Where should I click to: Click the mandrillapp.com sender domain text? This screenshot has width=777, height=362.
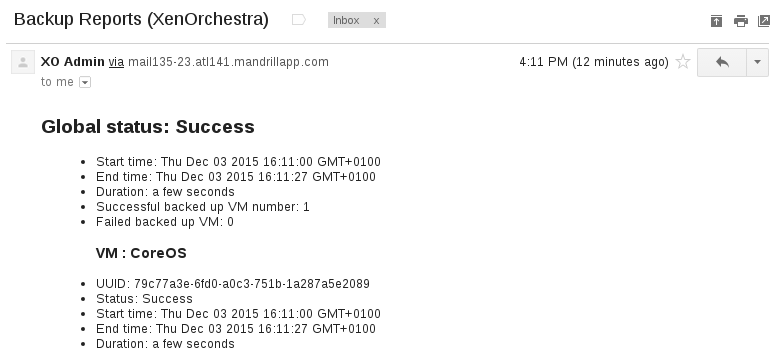coord(228,62)
